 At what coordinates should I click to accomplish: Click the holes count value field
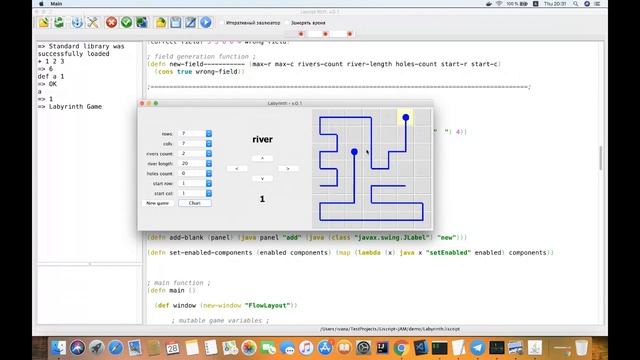[192, 173]
